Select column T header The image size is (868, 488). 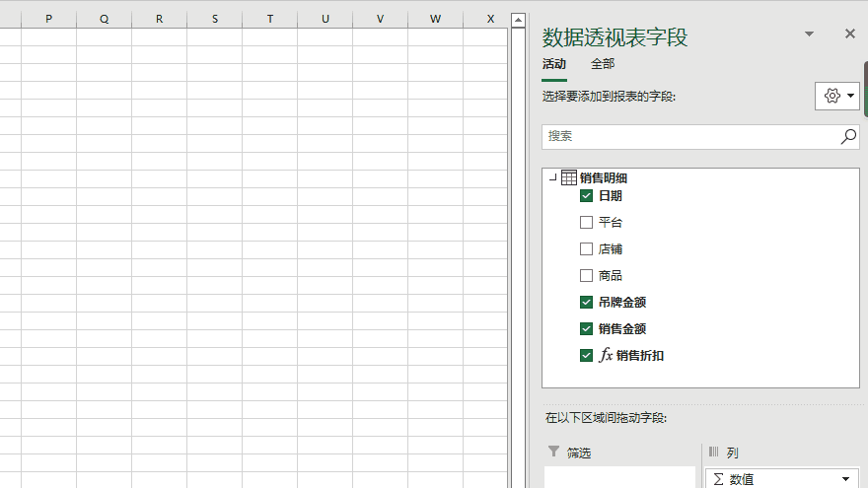pos(270,20)
